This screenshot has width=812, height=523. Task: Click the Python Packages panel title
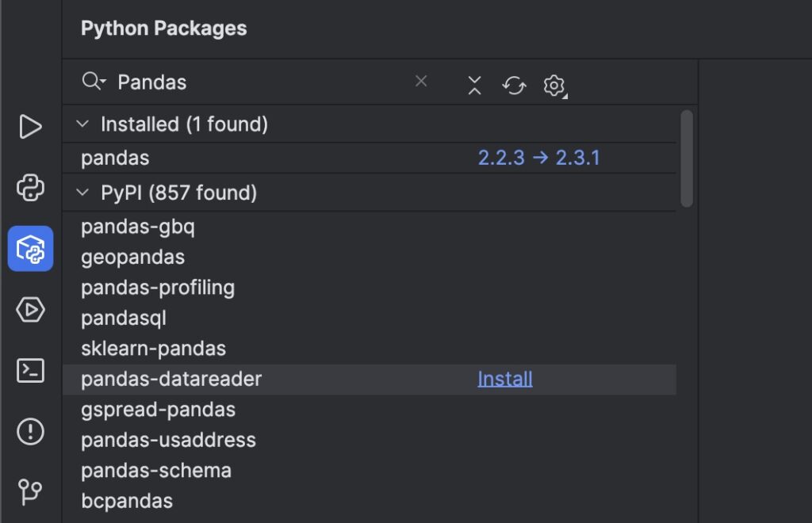[163, 29]
